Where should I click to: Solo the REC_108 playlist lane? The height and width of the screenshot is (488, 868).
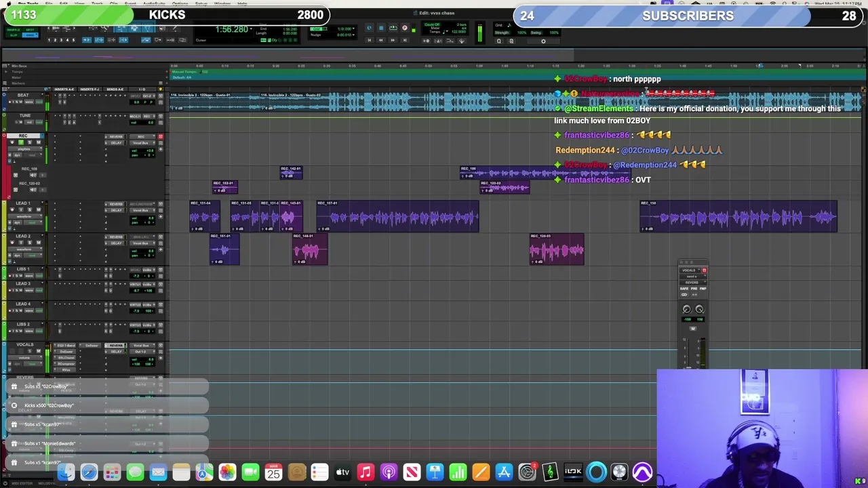pyautogui.click(x=33, y=175)
